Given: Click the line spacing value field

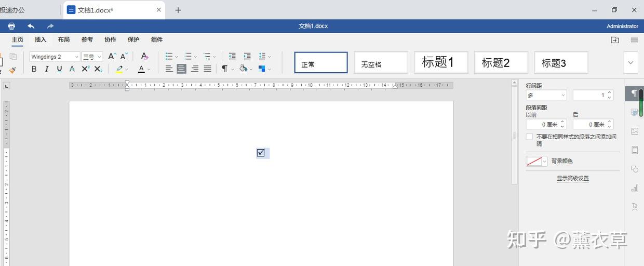Looking at the screenshot, I should [x=593, y=95].
